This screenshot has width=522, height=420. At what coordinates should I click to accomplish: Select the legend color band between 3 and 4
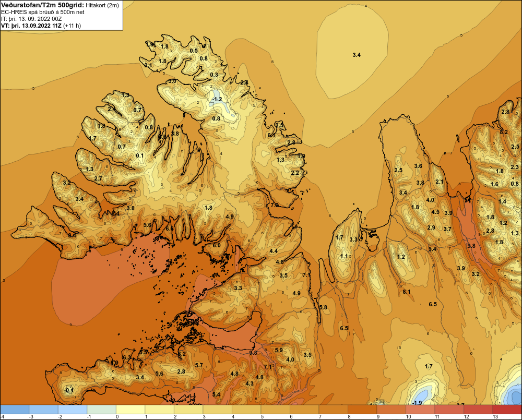click(217, 410)
